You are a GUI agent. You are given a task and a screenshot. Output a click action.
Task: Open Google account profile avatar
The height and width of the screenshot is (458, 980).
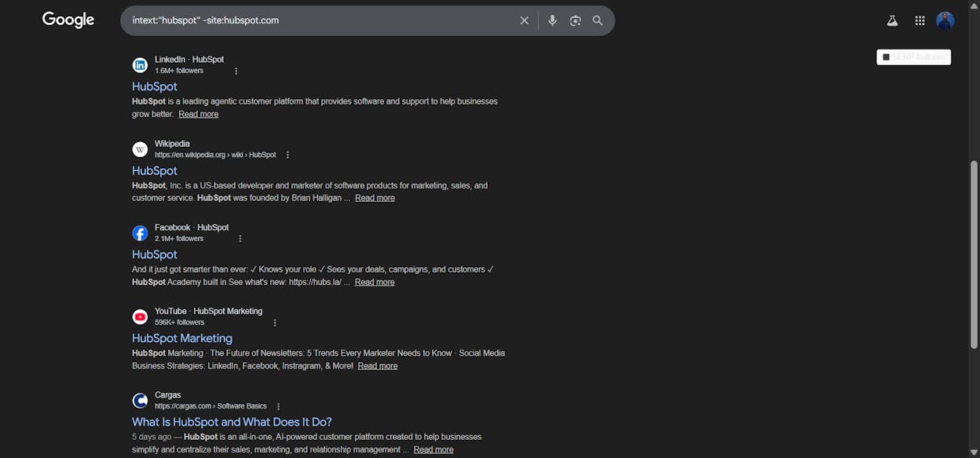click(945, 21)
